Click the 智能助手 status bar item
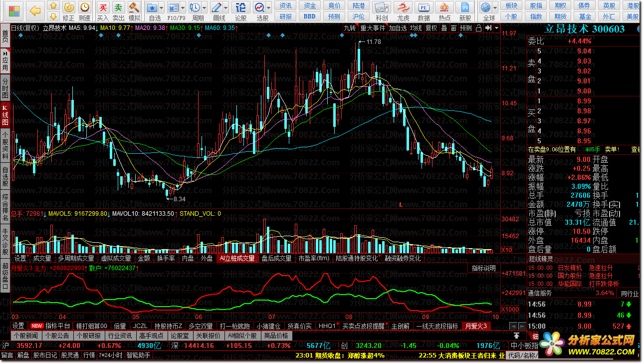The width and height of the screenshot is (644, 364). (x=138, y=355)
